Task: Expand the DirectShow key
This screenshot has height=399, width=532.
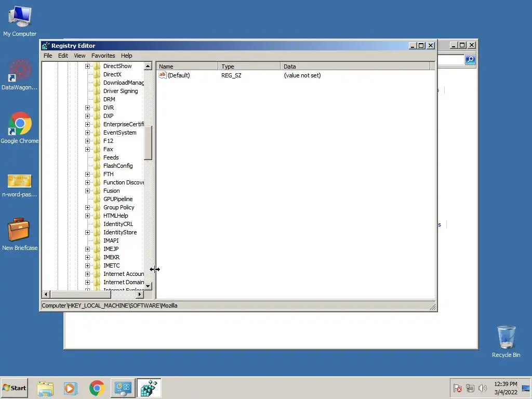Action: [x=87, y=66]
